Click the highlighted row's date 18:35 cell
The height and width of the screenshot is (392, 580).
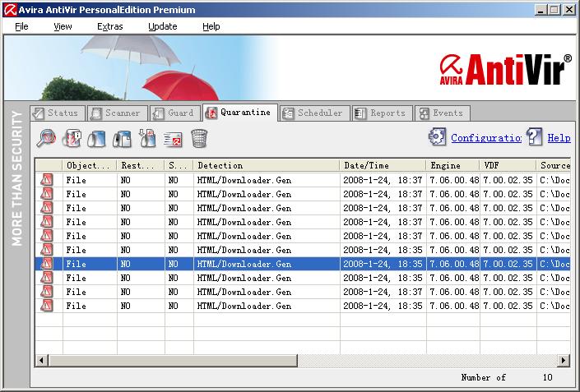(x=383, y=264)
